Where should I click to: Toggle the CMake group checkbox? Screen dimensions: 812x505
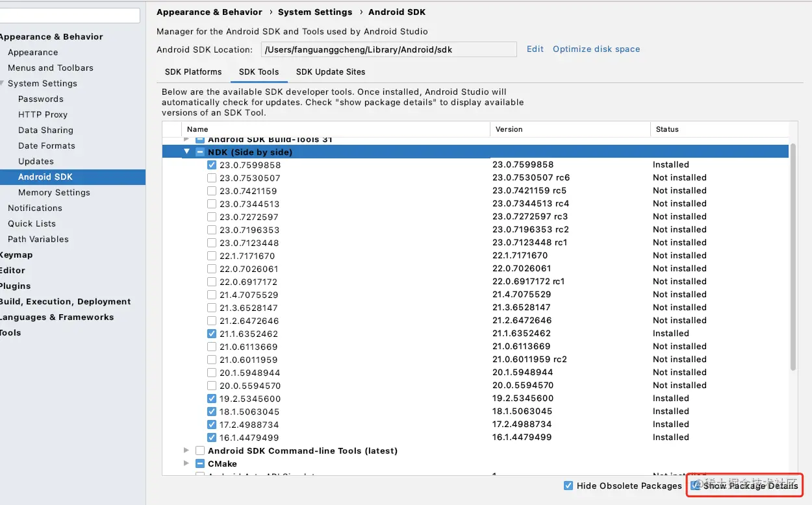point(200,463)
